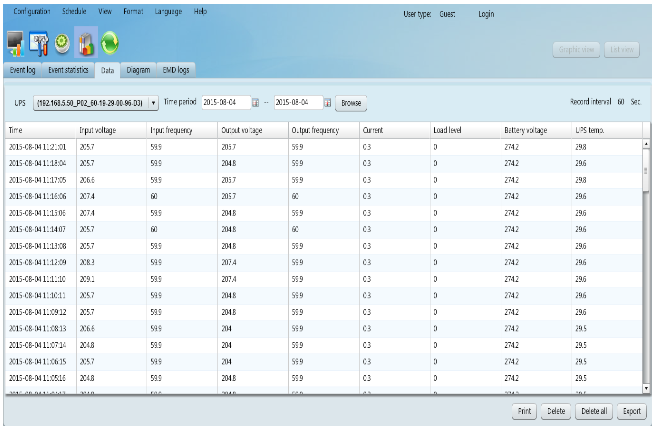656x430 pixels.
Task: Select the row timed 2015-08-04 11:21:01
Action: 324,147
